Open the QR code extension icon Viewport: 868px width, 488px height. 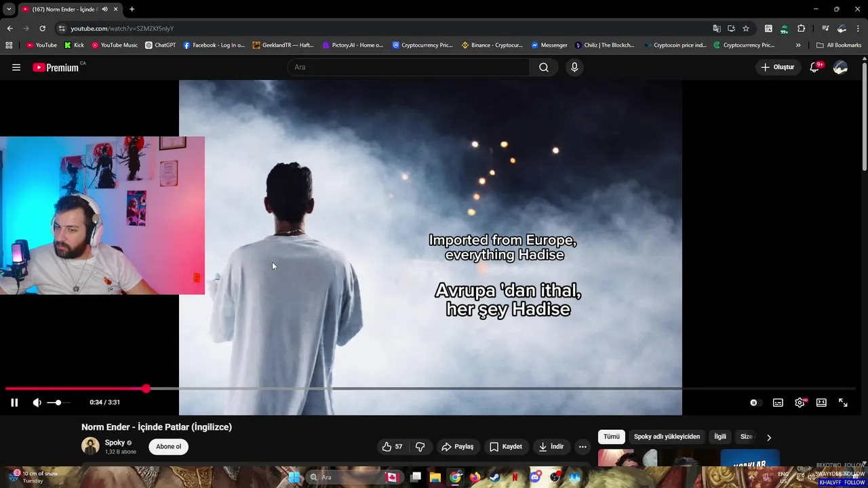click(x=768, y=28)
